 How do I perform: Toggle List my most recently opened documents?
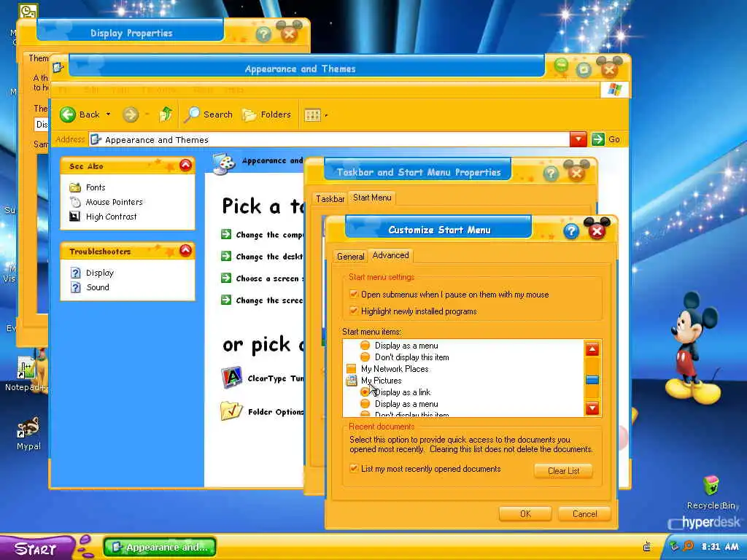(354, 468)
